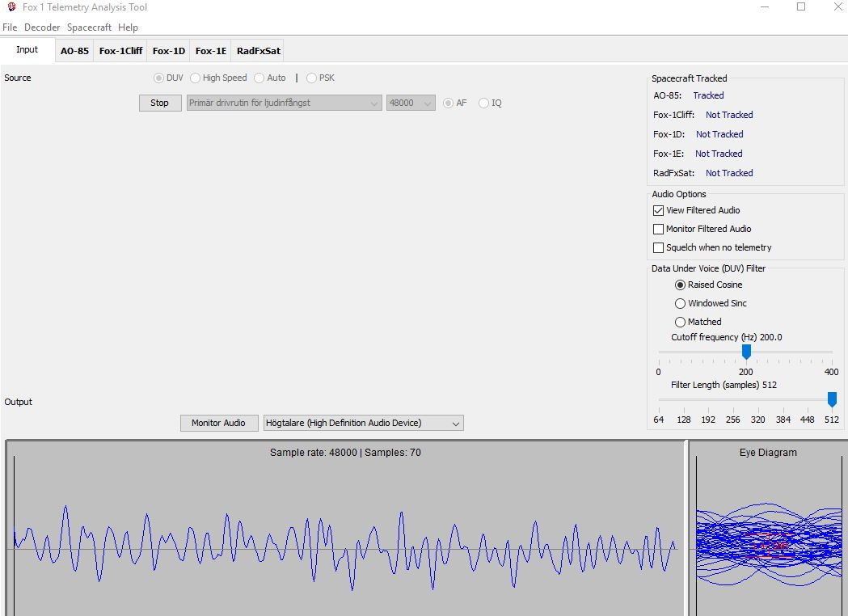Open the RadFxSat tab
Viewport: 848px width, 616px height.
(257, 50)
